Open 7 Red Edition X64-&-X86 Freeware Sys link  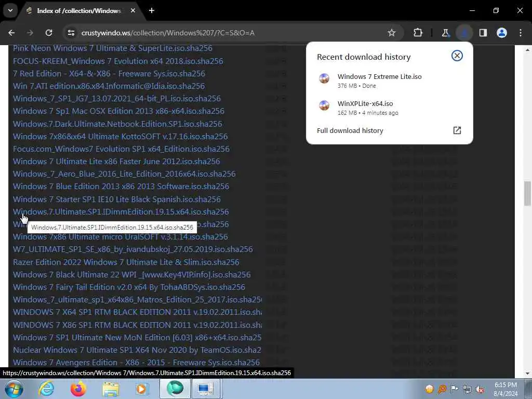pos(109,74)
